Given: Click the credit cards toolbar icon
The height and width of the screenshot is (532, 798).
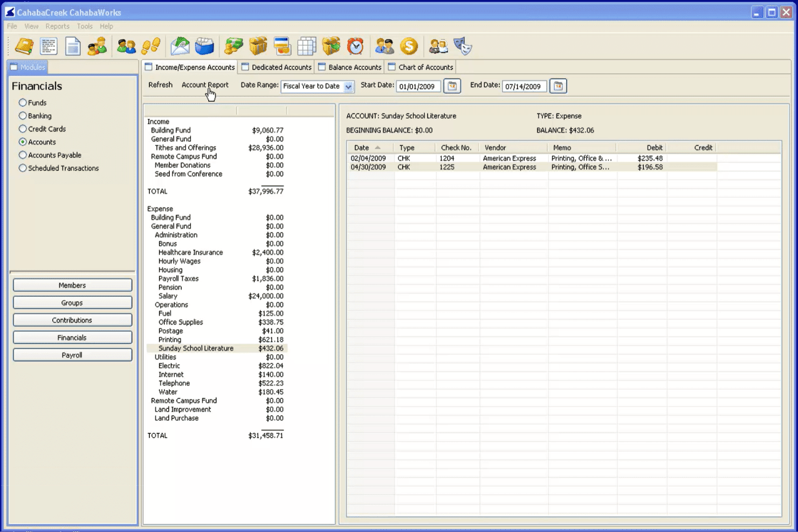Looking at the screenshot, I should click(x=282, y=46).
